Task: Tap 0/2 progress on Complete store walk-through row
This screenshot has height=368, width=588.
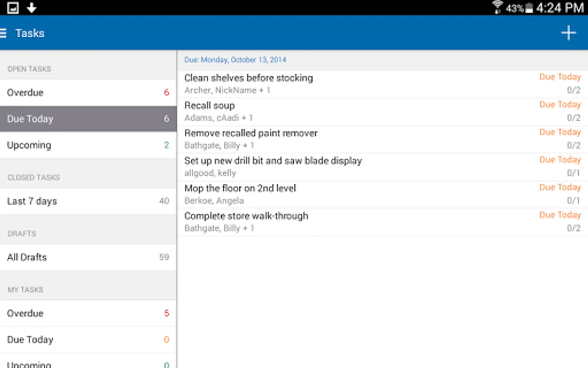Action: (573, 228)
